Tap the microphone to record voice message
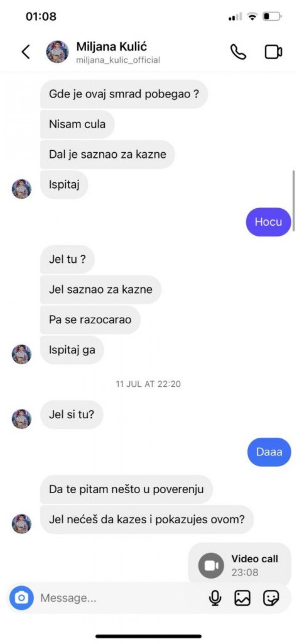This screenshot has height=644, width=297. click(215, 598)
